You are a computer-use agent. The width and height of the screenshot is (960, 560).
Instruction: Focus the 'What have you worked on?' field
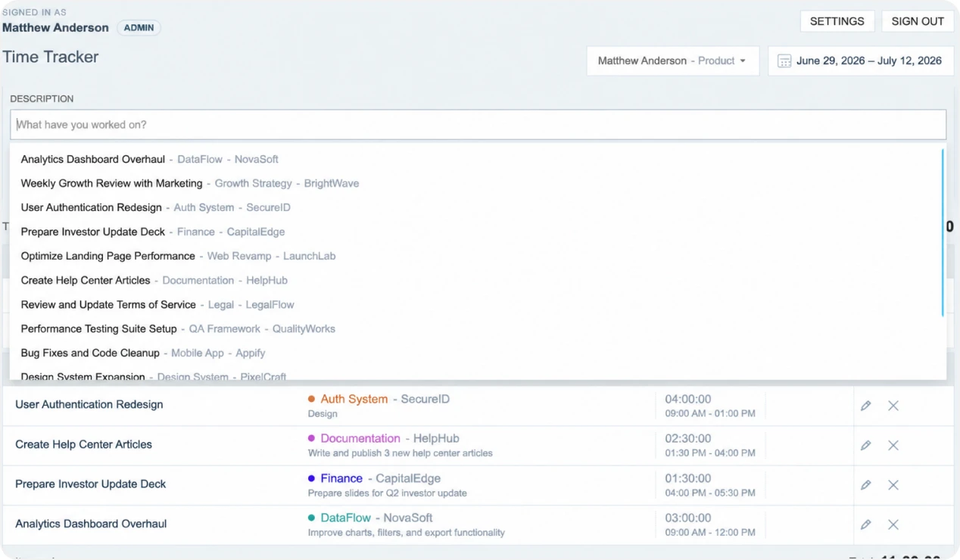click(478, 125)
